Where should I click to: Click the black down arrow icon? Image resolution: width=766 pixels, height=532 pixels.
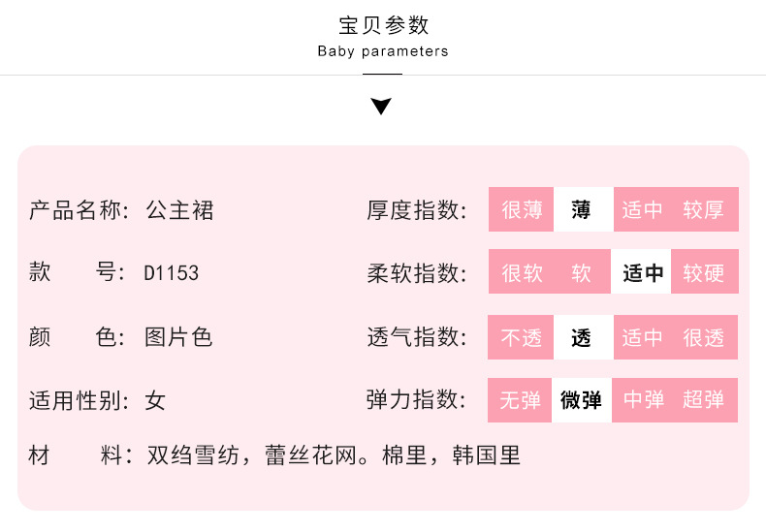(x=382, y=106)
